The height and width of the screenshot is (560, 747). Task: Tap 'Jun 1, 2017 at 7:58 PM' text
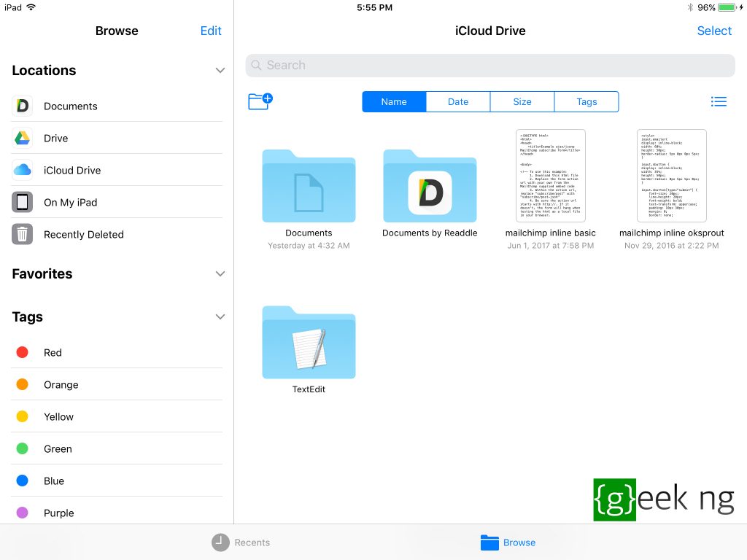pos(551,246)
